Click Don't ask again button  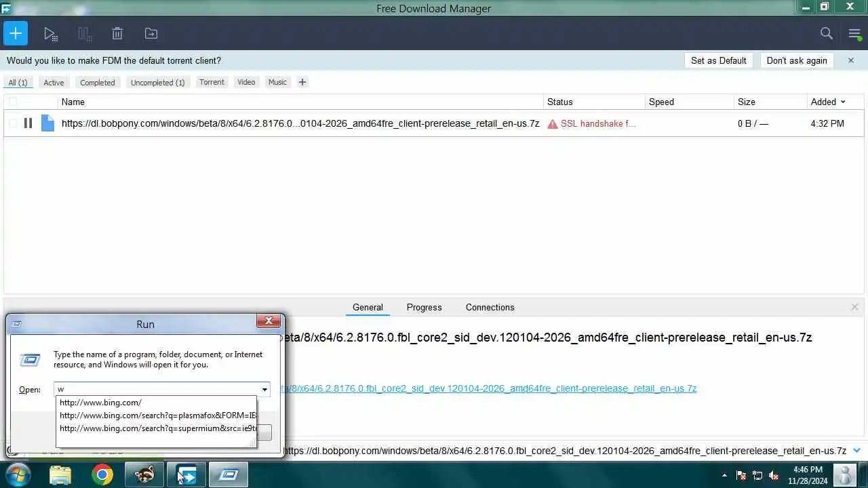pyautogui.click(x=797, y=60)
